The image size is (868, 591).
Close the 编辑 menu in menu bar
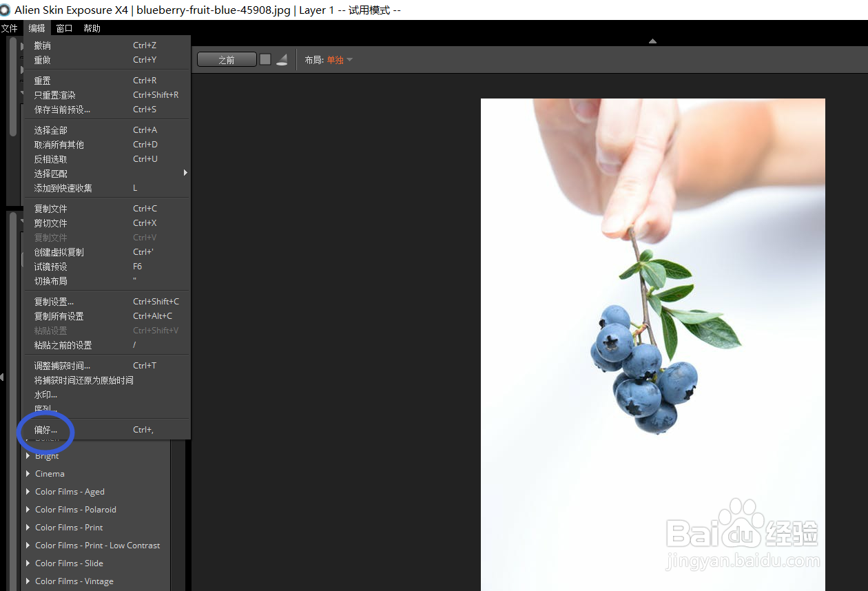[37, 28]
